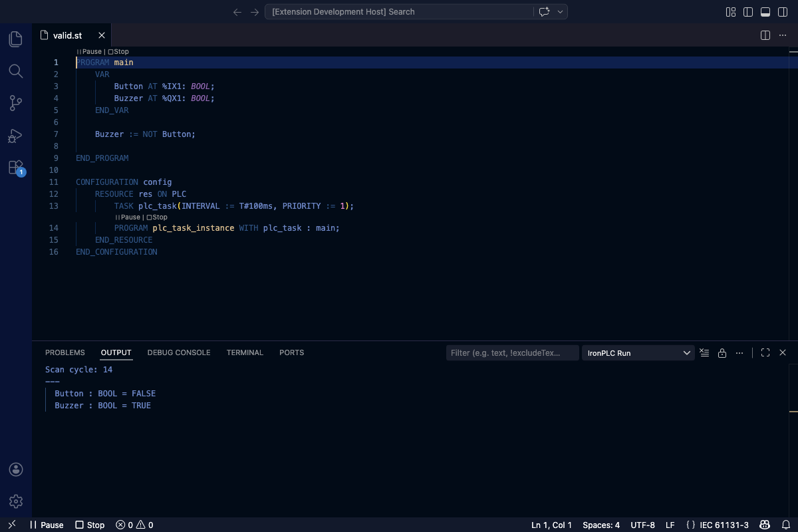Open the Run and Debug view
Image resolution: width=798 pixels, height=532 pixels.
click(16, 136)
